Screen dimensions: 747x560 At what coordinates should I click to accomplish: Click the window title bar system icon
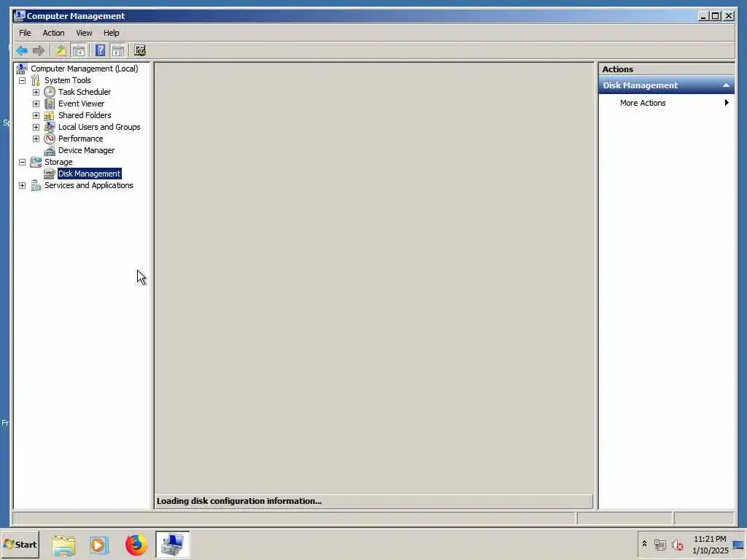tap(20, 16)
